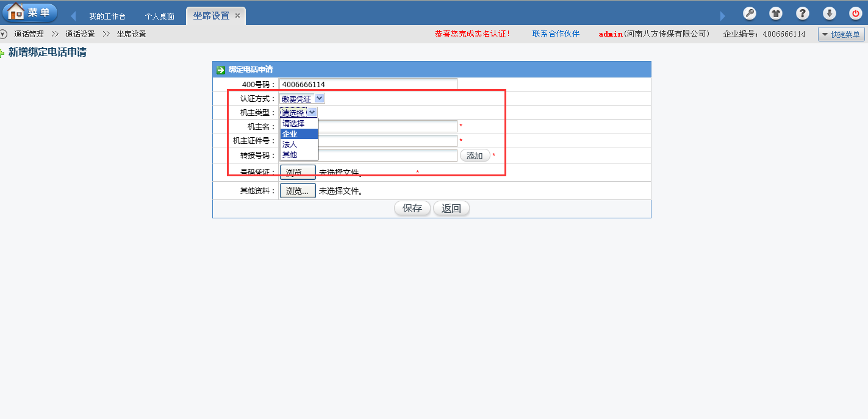Click the house 菜单 home button
Viewport: 868px width, 419px height.
coord(30,13)
